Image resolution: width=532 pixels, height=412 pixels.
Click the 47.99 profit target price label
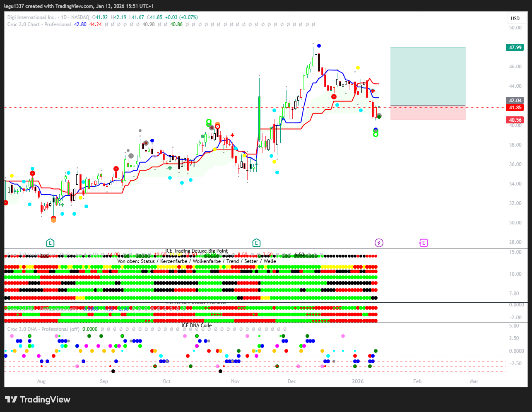pyautogui.click(x=515, y=48)
